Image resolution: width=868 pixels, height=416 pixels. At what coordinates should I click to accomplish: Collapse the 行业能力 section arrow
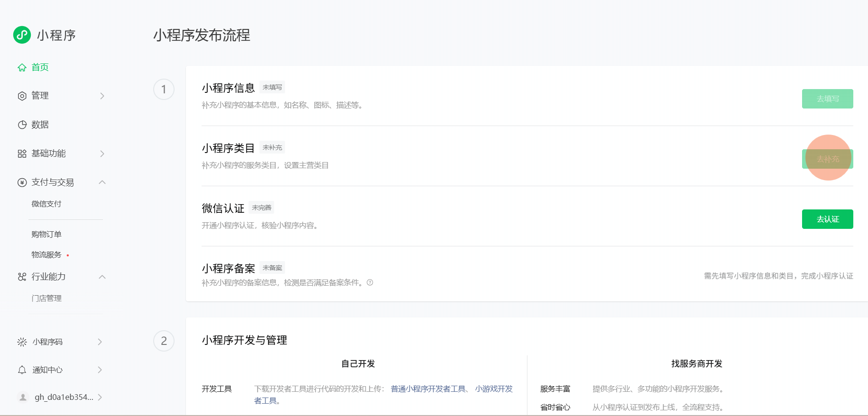(x=102, y=277)
